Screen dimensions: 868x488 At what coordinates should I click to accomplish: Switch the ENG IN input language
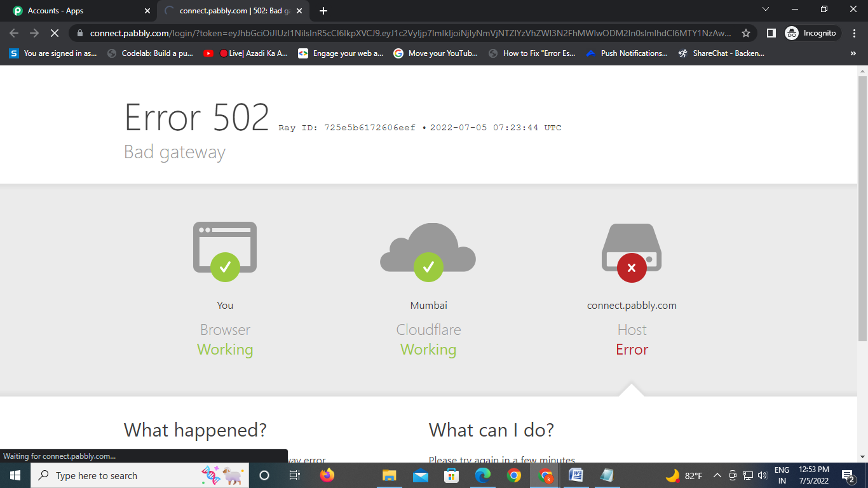tap(782, 475)
